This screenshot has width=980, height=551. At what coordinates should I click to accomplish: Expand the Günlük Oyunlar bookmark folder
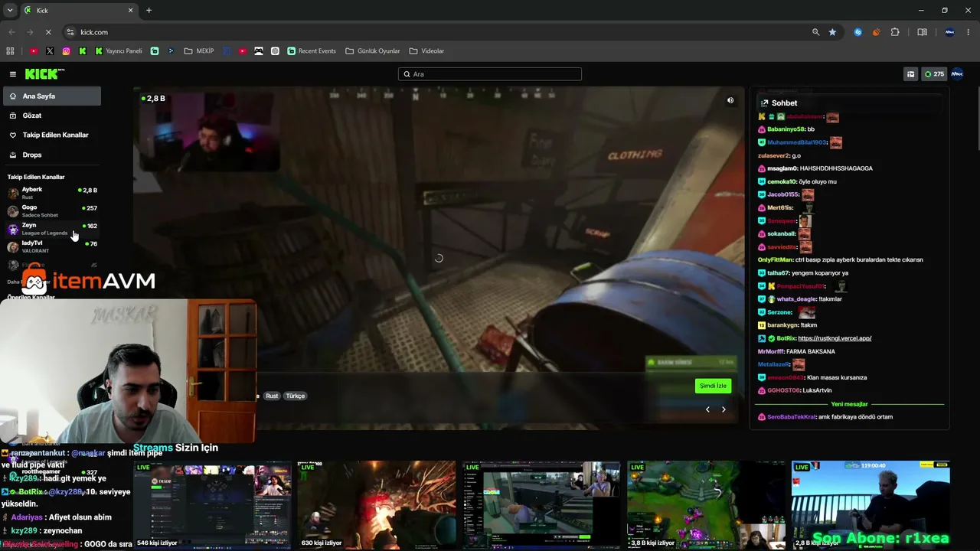pyautogui.click(x=373, y=51)
